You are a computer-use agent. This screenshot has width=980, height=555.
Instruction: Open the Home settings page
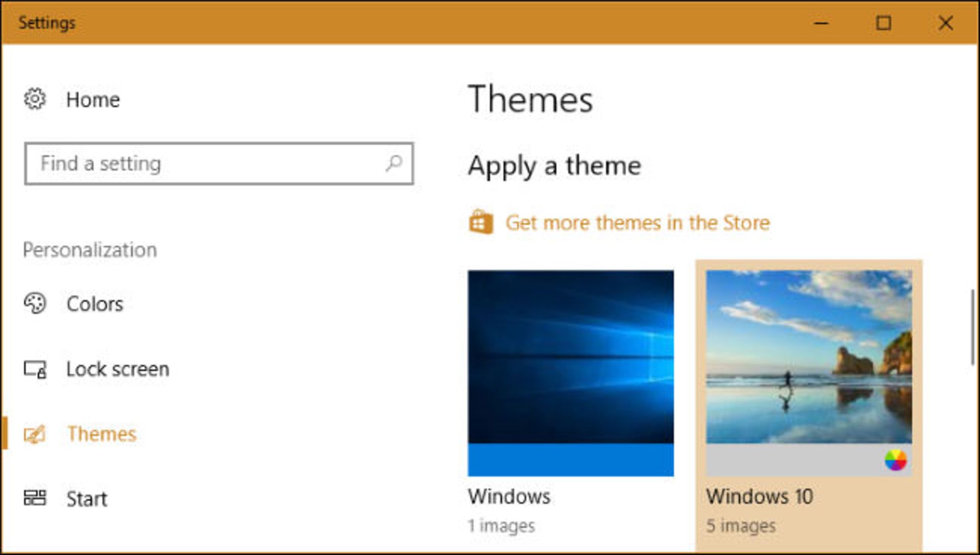pos(93,100)
